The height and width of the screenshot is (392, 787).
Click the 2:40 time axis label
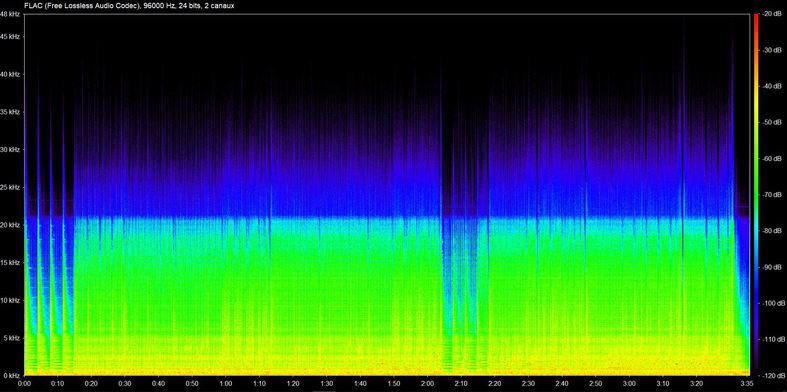[x=562, y=383]
